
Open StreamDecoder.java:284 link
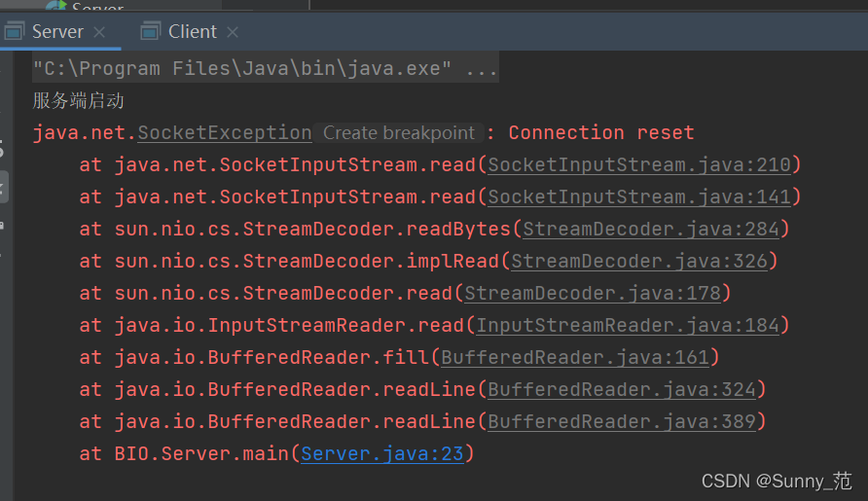[x=650, y=230]
